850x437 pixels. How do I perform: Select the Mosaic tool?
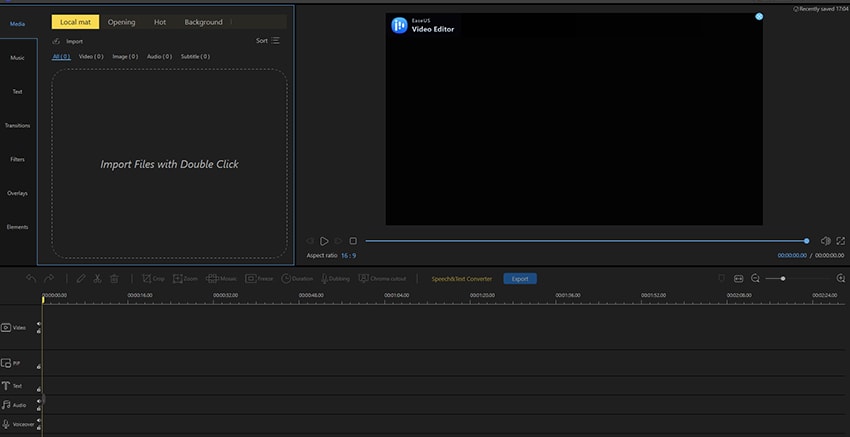pyautogui.click(x=222, y=279)
